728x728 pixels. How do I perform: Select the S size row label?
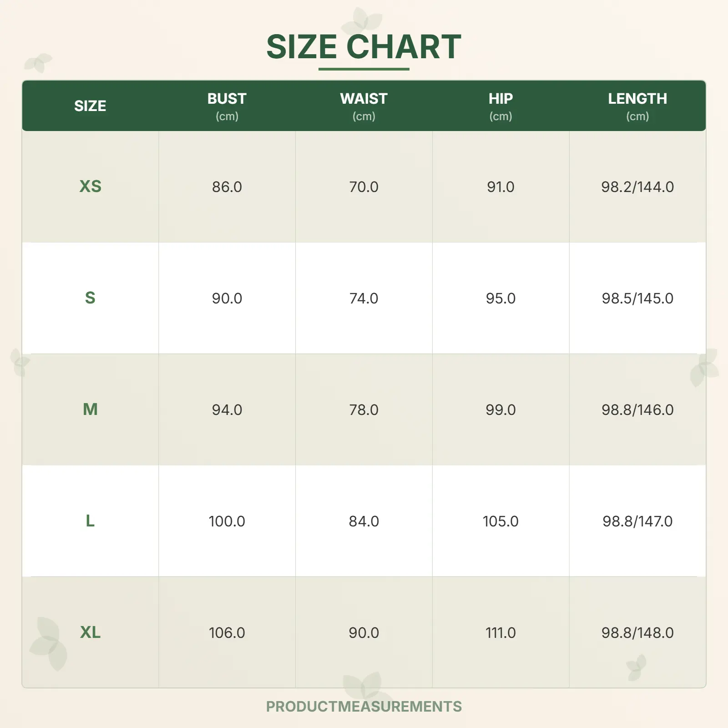90,298
